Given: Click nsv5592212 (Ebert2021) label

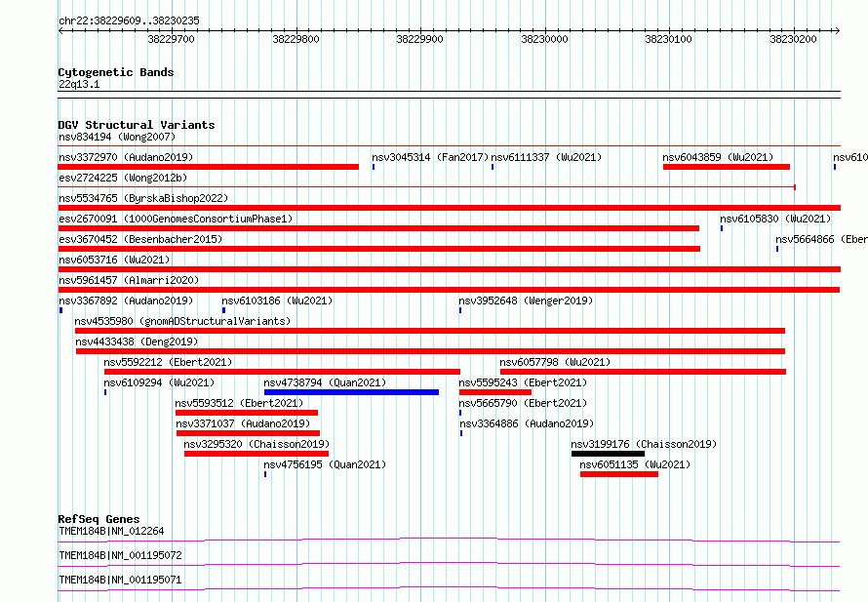Looking at the screenshot, I should [x=168, y=362].
